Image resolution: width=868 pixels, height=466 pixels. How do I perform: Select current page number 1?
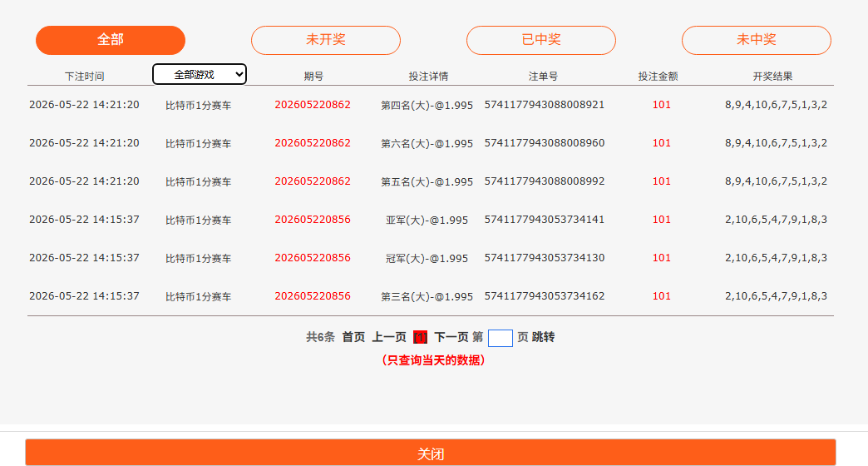tap(420, 337)
